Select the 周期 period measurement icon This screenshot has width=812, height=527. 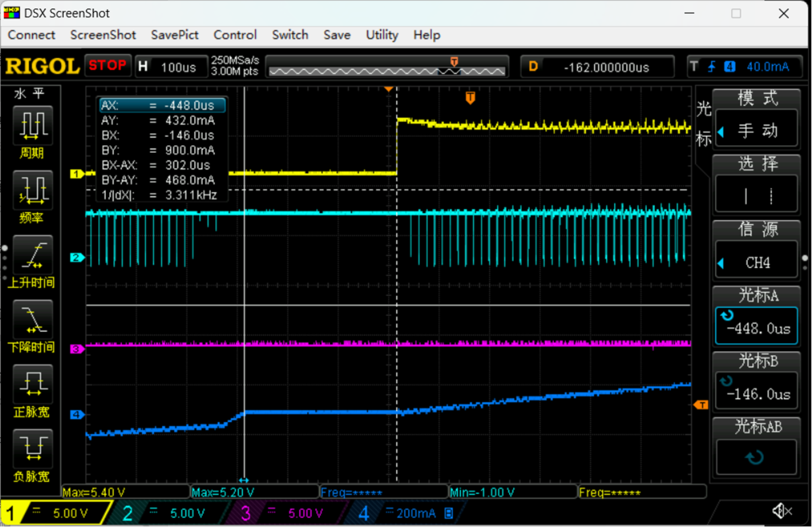click(33, 125)
